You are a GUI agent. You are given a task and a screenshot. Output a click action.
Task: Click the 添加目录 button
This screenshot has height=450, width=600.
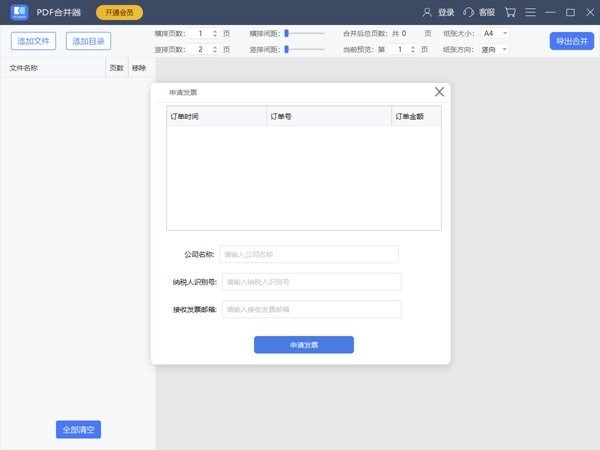coord(88,41)
